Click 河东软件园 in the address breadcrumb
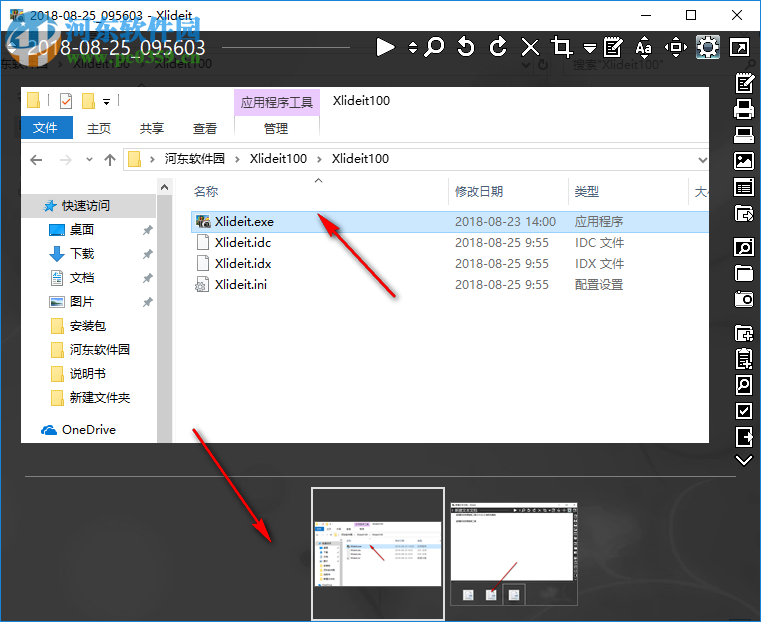 [x=195, y=159]
